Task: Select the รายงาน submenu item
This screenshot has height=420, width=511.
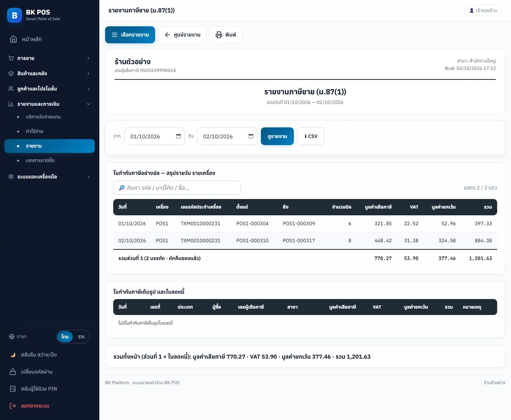Action: click(x=50, y=146)
